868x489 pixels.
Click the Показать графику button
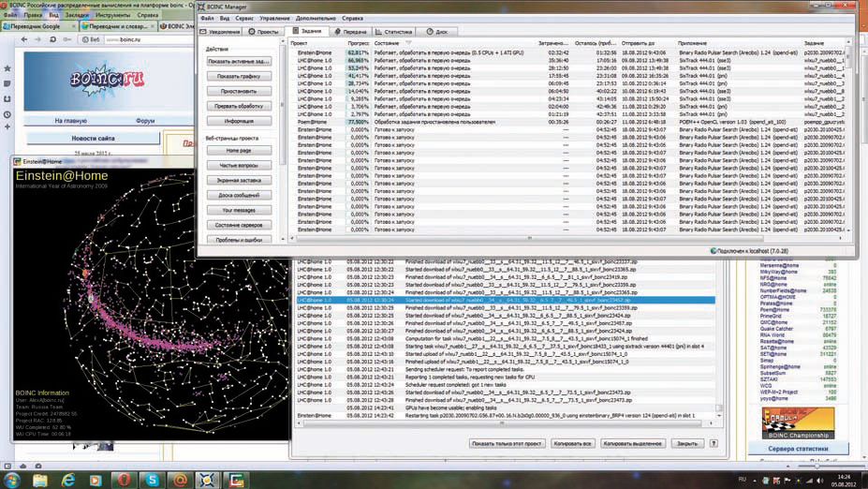(x=237, y=76)
